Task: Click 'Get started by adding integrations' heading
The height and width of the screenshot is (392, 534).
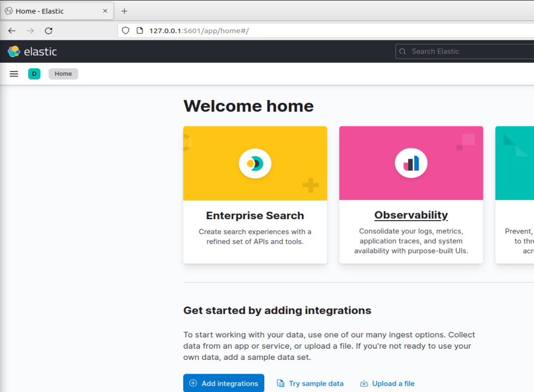Action: tap(277, 310)
